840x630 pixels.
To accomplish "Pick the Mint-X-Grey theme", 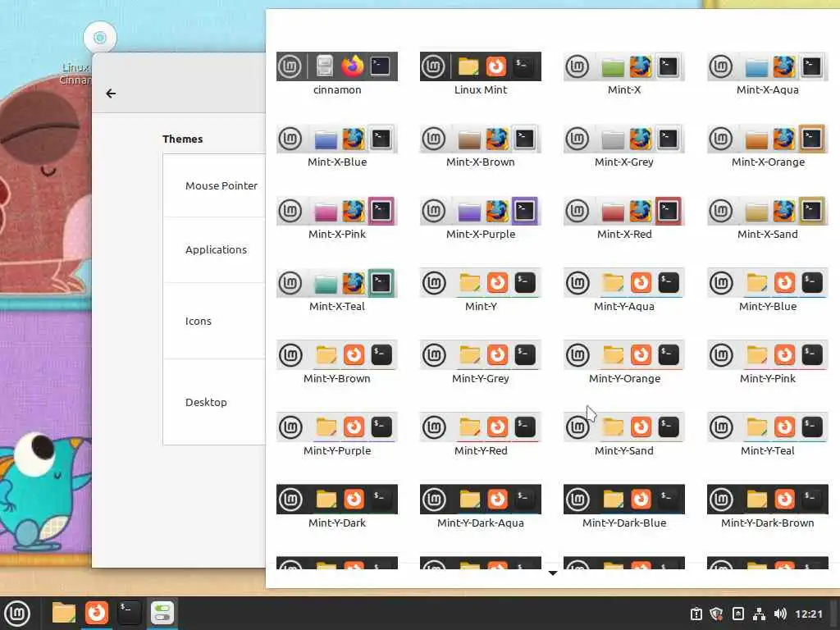I will pos(624,146).
